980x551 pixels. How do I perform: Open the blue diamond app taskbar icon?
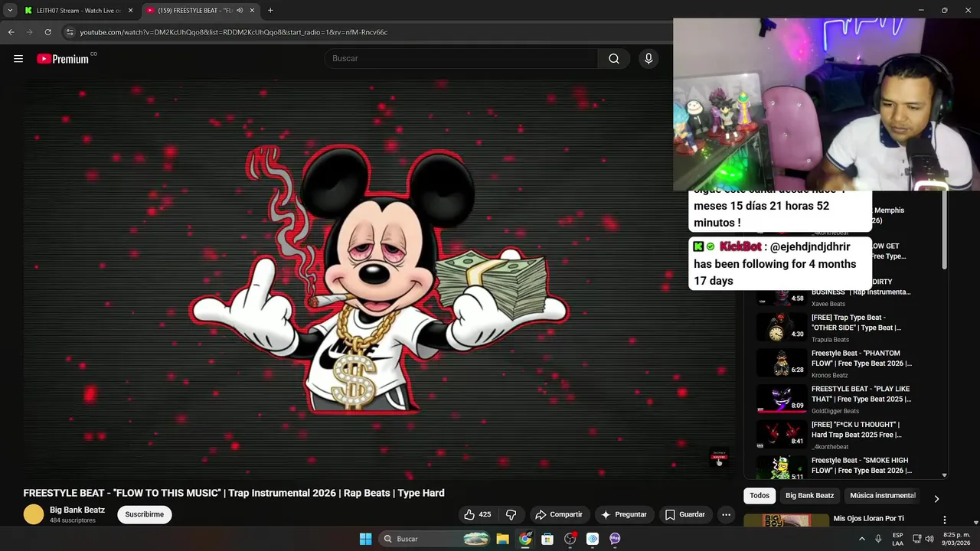[593, 539]
